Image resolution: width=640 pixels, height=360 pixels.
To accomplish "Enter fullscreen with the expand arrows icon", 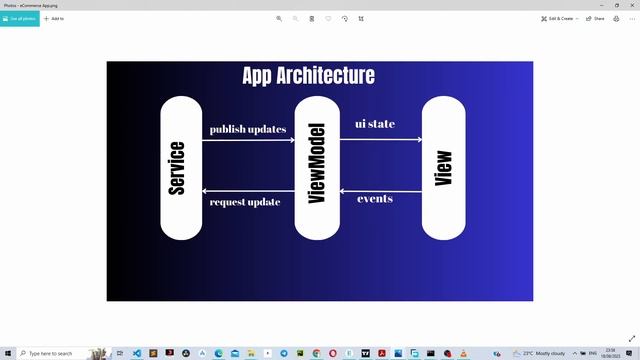I will point(632,339).
